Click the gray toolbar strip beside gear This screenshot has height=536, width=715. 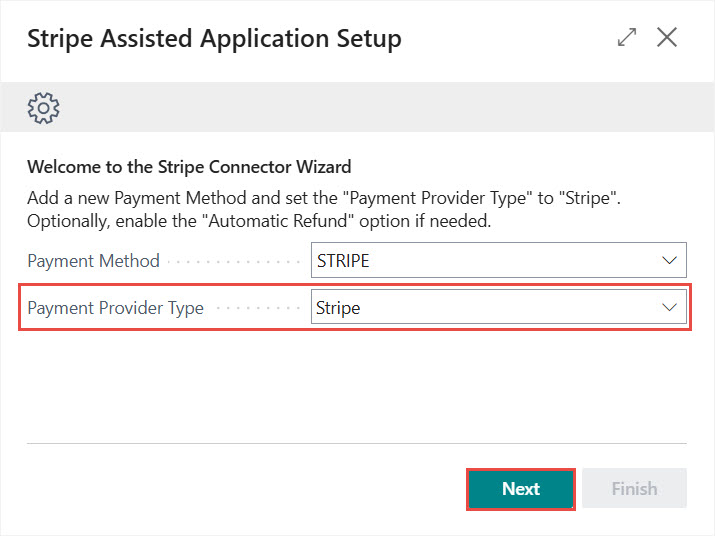tap(380, 106)
